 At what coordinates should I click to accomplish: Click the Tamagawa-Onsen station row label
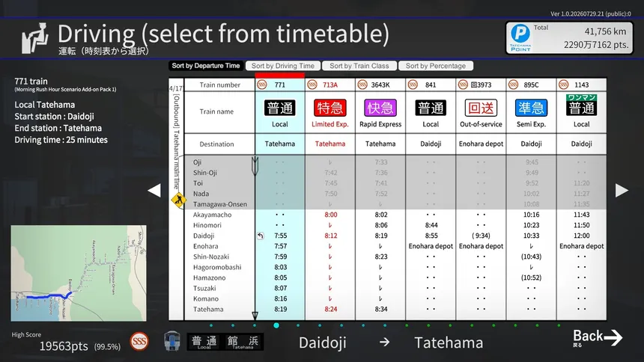220,204
